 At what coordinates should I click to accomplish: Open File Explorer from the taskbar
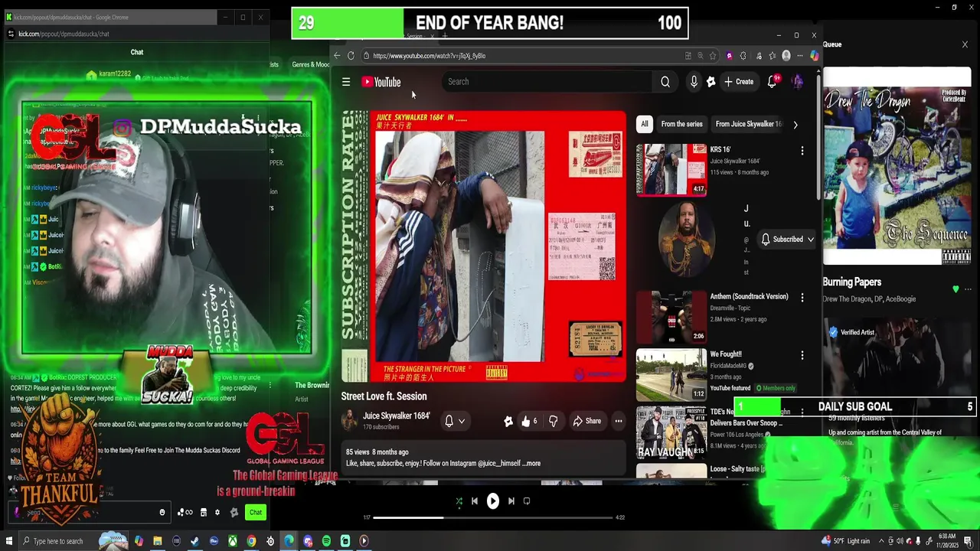[158, 541]
